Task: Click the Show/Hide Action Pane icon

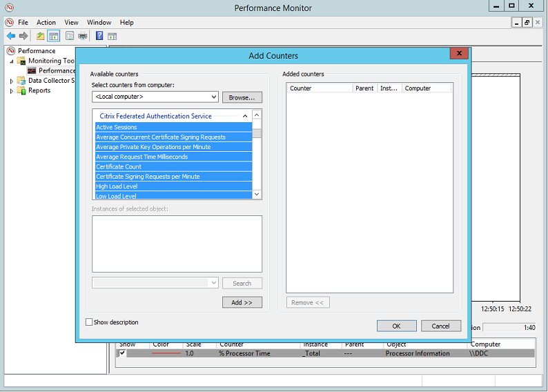Action: [112, 36]
